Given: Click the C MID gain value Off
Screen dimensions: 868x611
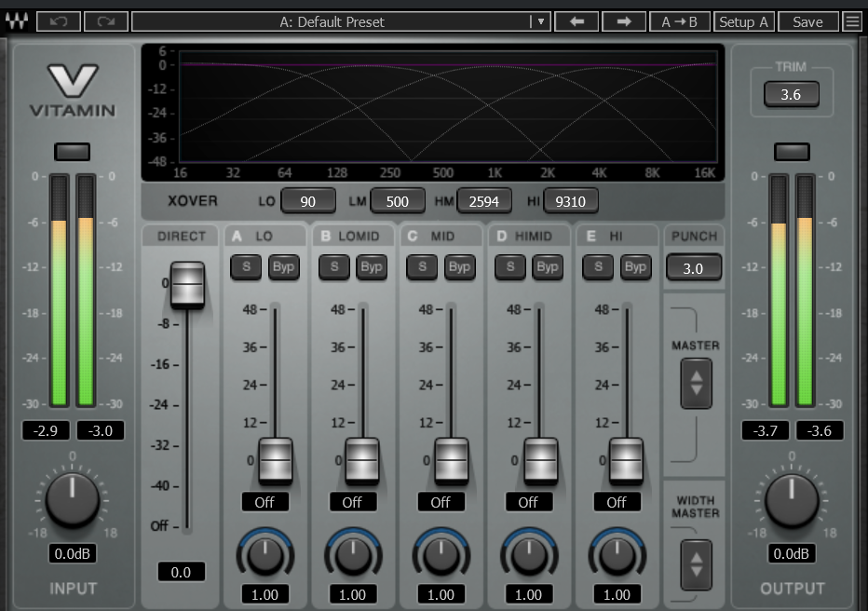Looking at the screenshot, I should [x=441, y=502].
